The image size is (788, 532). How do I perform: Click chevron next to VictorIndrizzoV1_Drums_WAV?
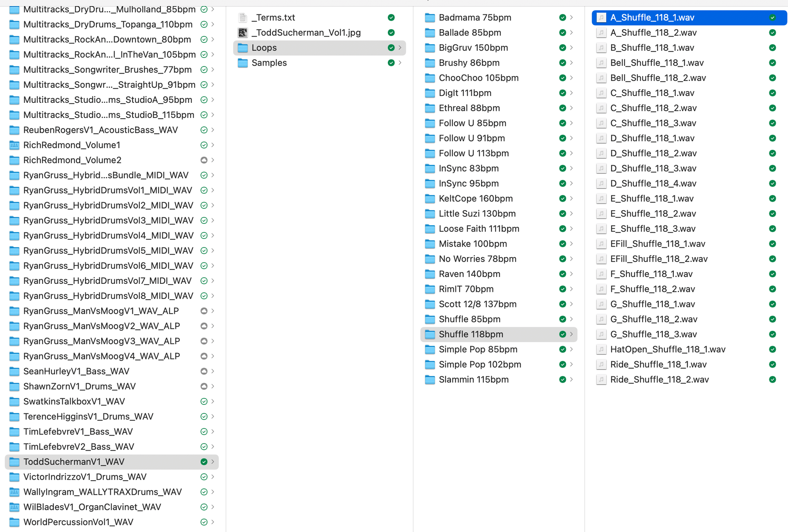tap(213, 477)
